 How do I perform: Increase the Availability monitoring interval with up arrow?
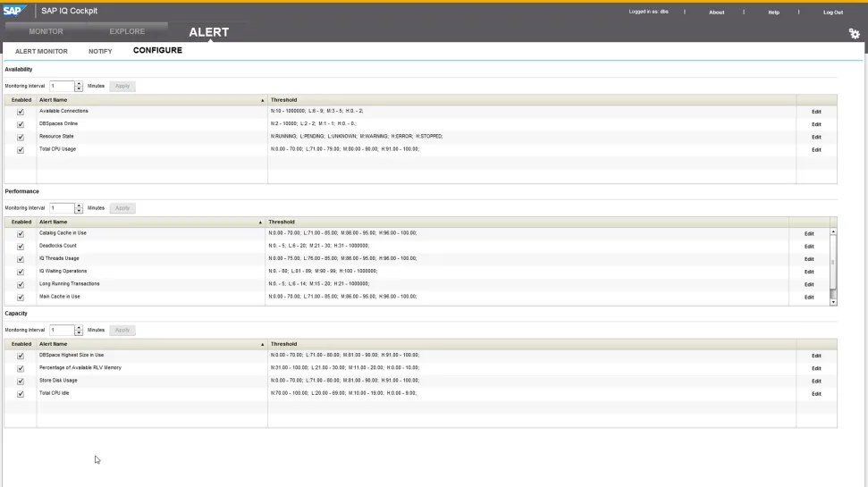[80, 83]
